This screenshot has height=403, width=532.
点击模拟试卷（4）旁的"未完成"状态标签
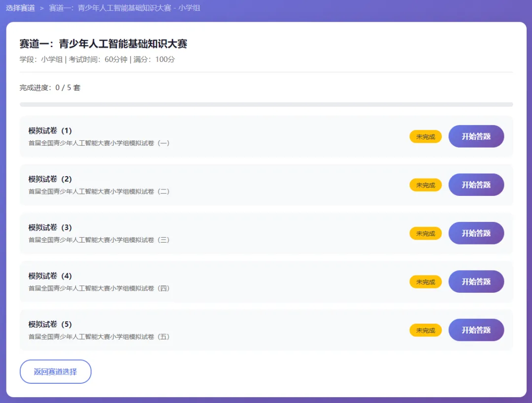[x=425, y=281]
